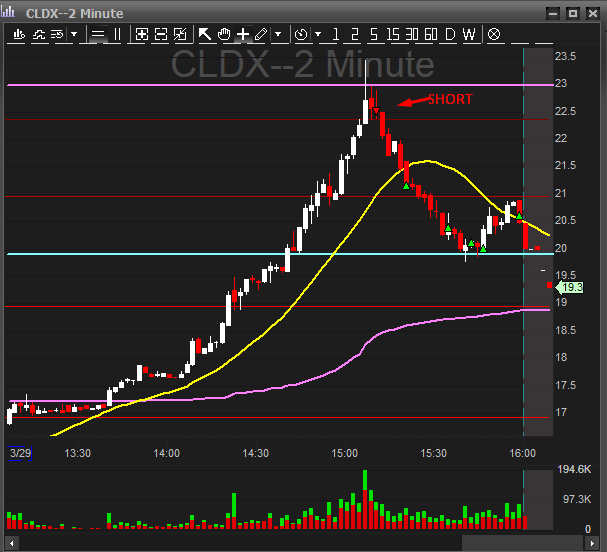Viewport: 607px width, 552px height.
Task: Click the 194.6K volume axis label
Action: (x=574, y=470)
